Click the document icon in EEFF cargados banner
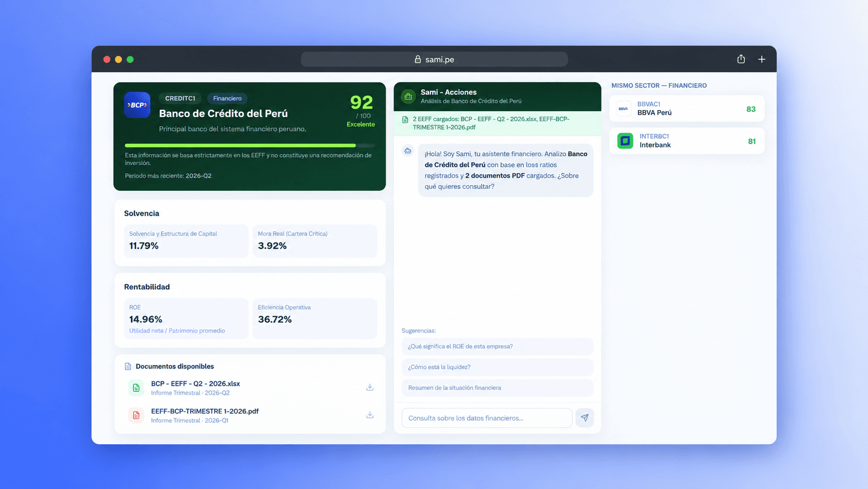Image resolution: width=868 pixels, height=489 pixels. pos(405,120)
